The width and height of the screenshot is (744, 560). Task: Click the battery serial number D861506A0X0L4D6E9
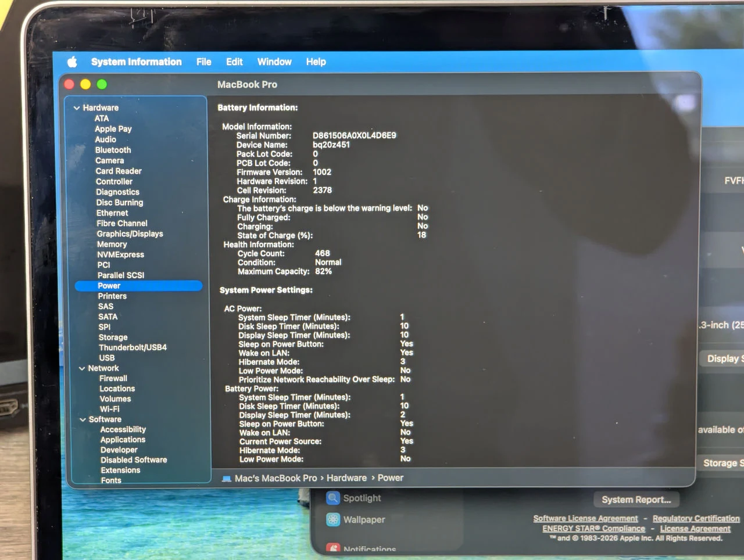(355, 135)
